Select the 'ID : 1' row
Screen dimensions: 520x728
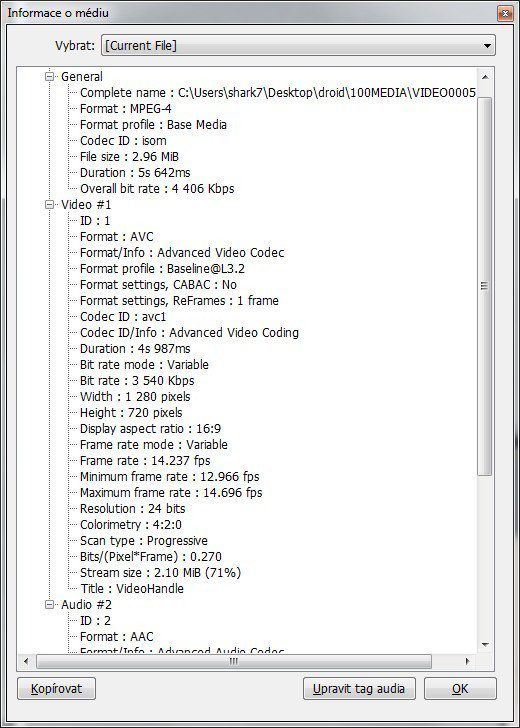pos(95,221)
